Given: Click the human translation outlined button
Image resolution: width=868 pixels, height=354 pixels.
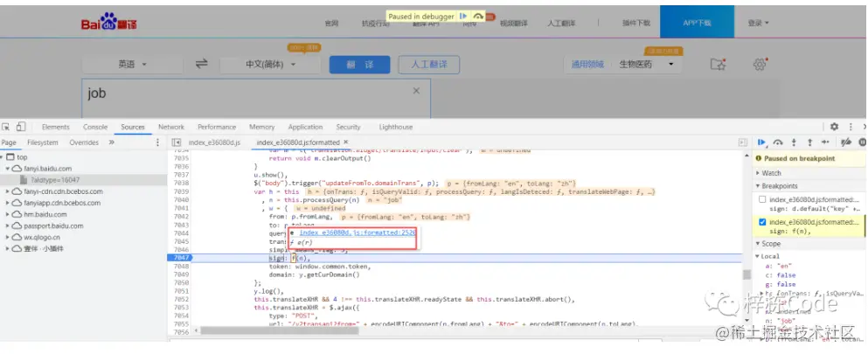Looking at the screenshot, I should 428,64.
